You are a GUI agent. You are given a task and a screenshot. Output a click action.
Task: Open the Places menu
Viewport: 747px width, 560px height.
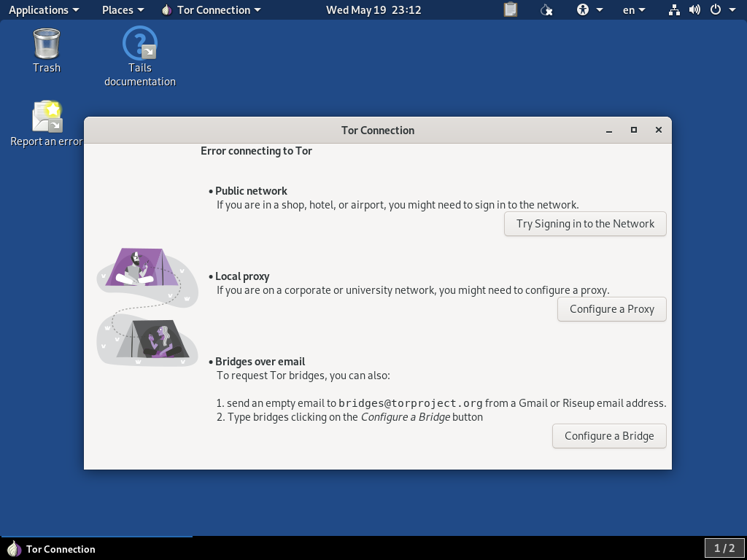[123, 9]
